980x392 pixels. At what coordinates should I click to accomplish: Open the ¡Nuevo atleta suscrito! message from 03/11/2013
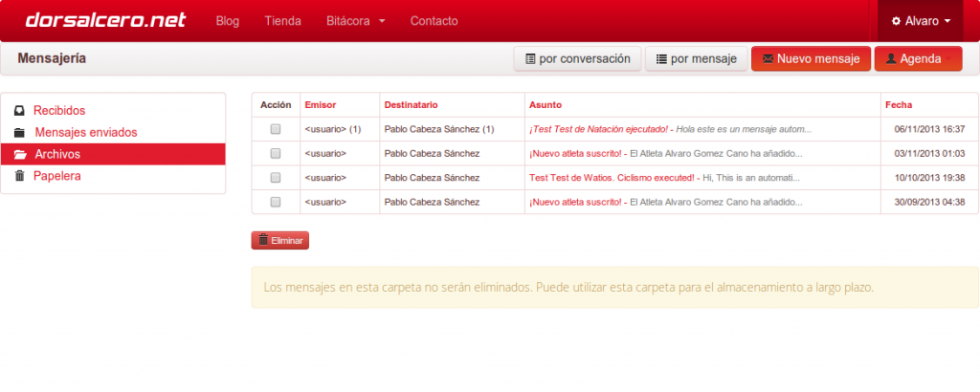point(575,154)
